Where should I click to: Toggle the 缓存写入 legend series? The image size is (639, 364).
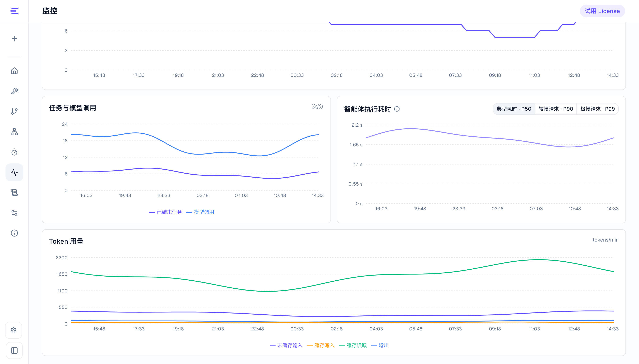click(321, 345)
